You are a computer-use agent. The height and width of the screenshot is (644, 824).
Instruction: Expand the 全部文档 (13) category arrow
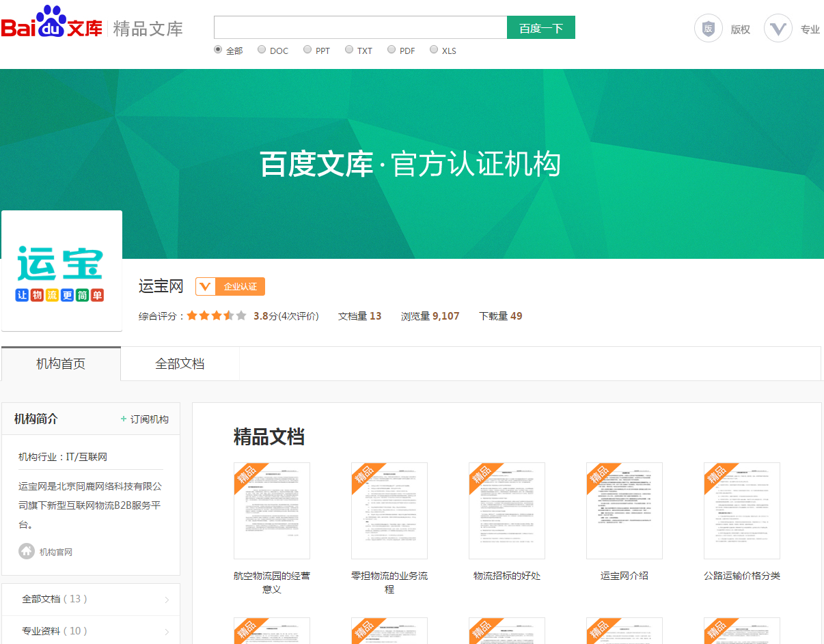pyautogui.click(x=167, y=600)
